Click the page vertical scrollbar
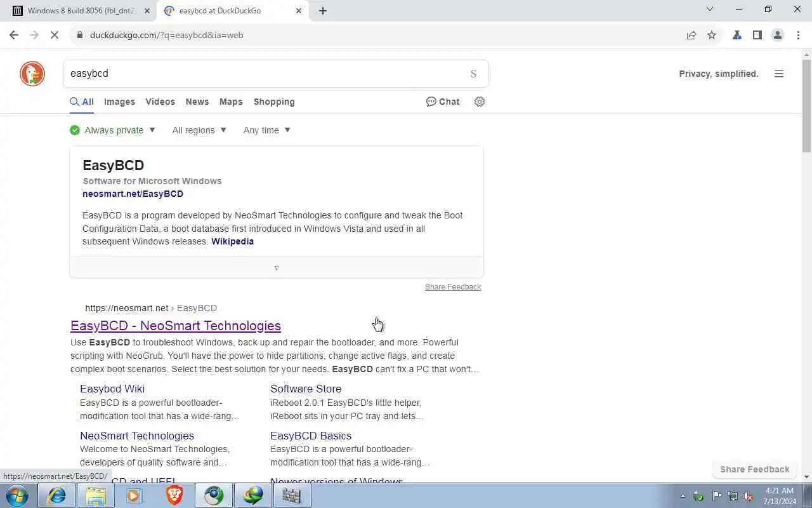The image size is (812, 508). point(807,107)
